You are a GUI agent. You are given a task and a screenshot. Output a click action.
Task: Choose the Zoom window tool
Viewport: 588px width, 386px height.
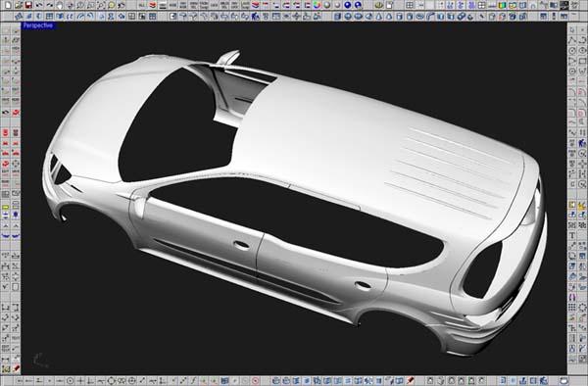[91, 5]
